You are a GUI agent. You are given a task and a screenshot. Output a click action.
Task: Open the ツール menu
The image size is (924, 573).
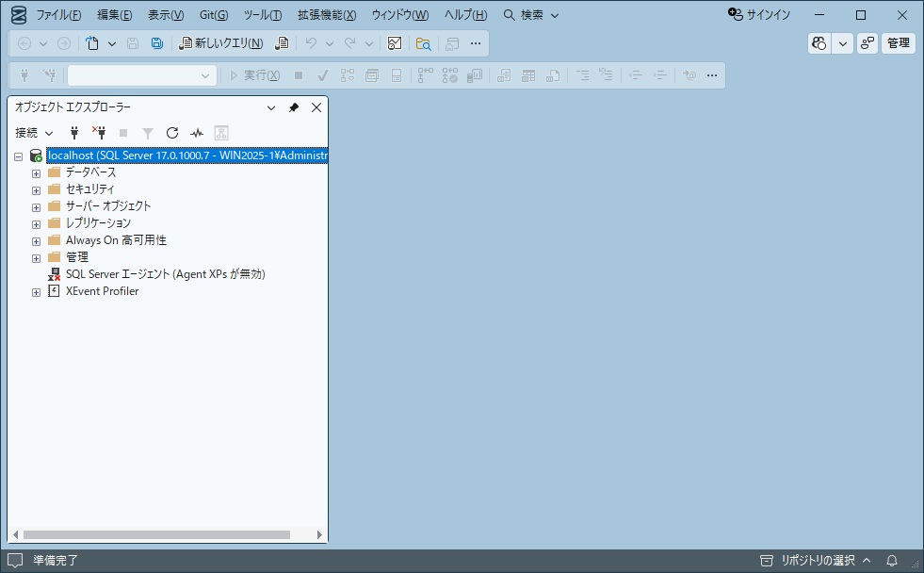(264, 15)
